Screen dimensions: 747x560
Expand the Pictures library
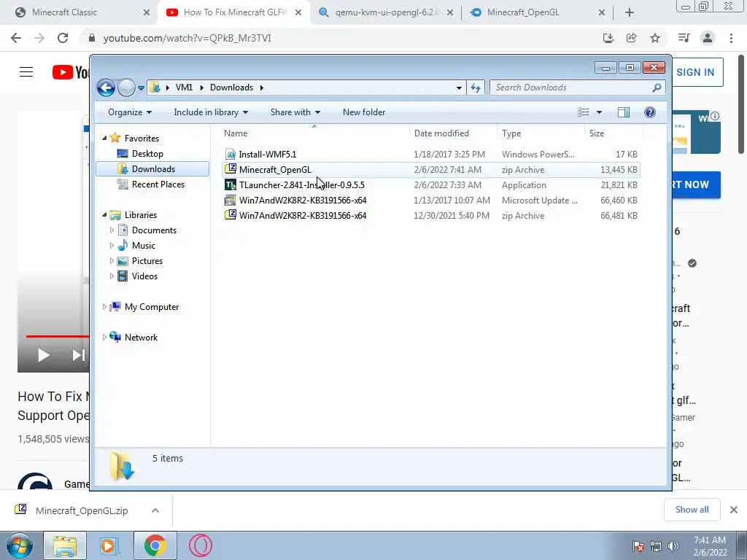112,261
